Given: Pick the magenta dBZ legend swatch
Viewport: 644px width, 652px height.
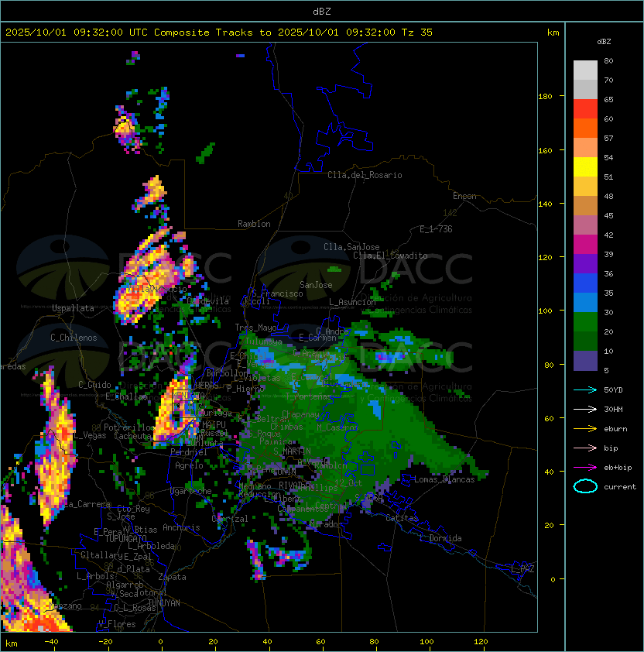Looking at the screenshot, I should [x=585, y=245].
